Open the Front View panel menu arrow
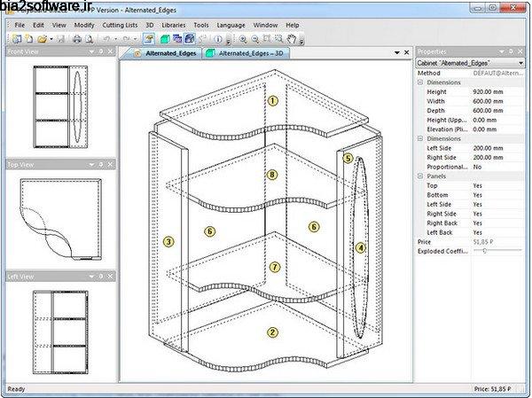This screenshot has width=532, height=398. click(x=91, y=51)
